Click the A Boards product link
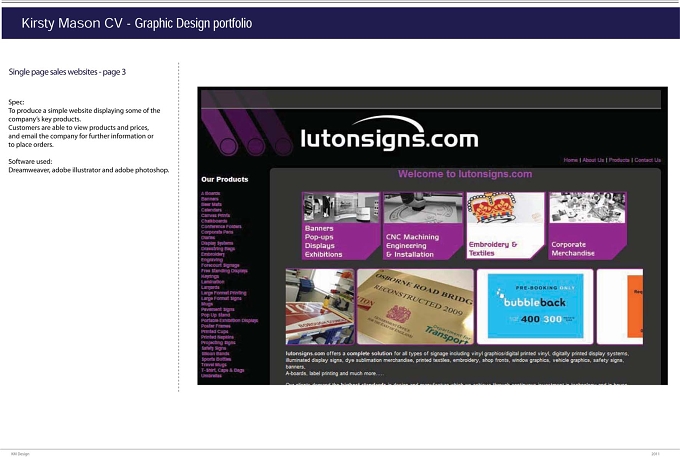Viewport: 680px width, 457px height. pyautogui.click(x=210, y=193)
